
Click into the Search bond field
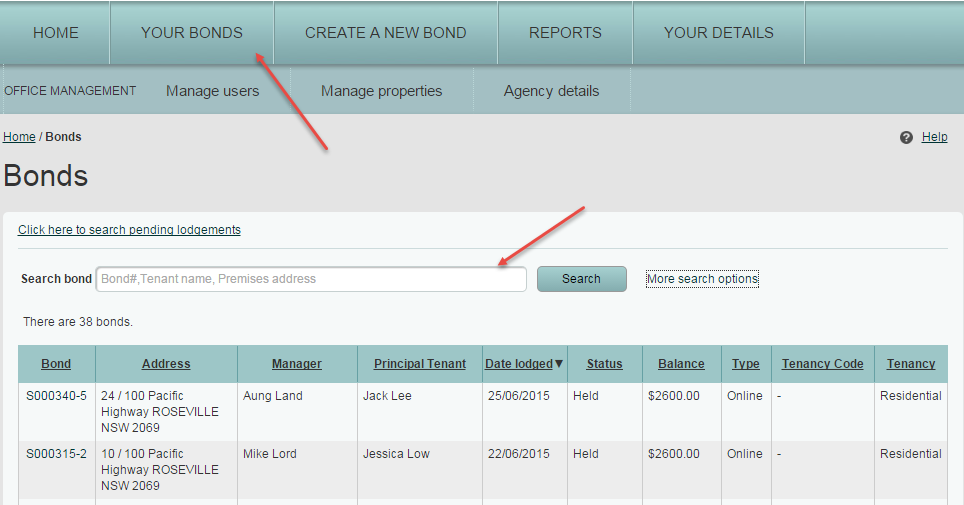311,279
